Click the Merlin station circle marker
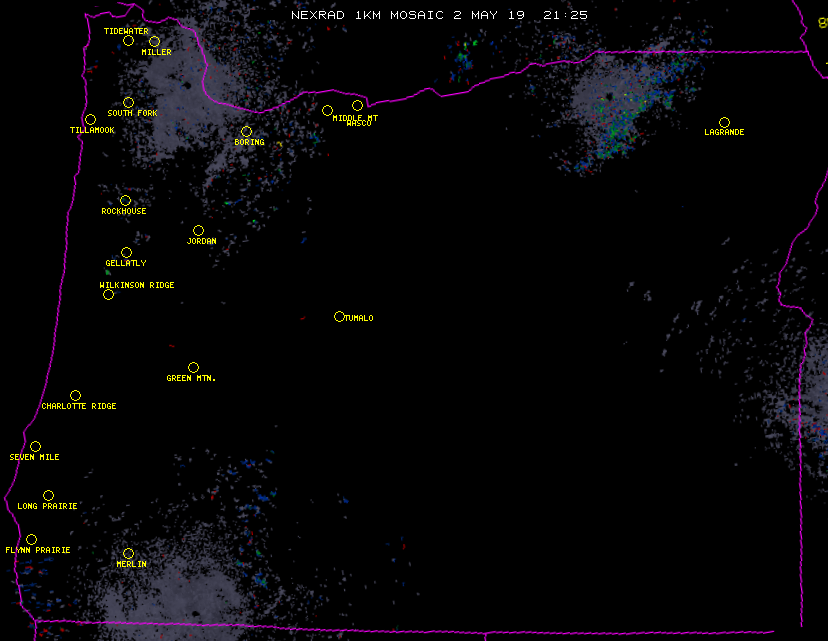828x641 pixels. click(128, 554)
